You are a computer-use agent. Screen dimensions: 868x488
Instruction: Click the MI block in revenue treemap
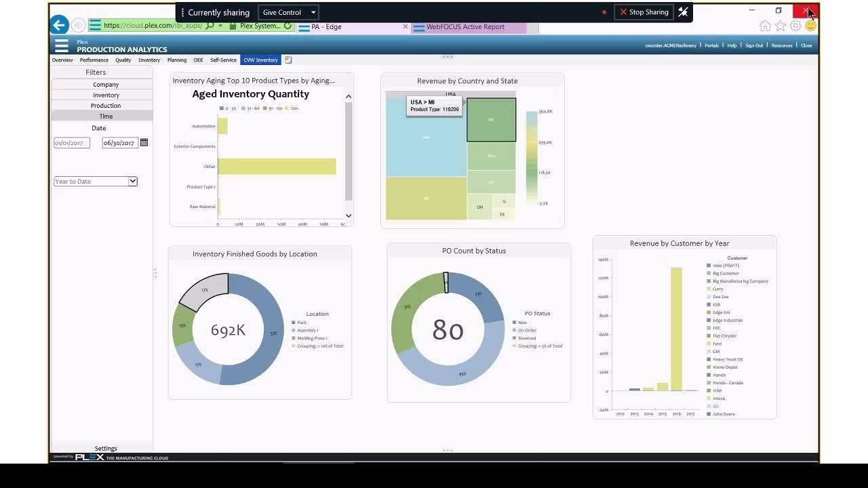click(x=491, y=119)
